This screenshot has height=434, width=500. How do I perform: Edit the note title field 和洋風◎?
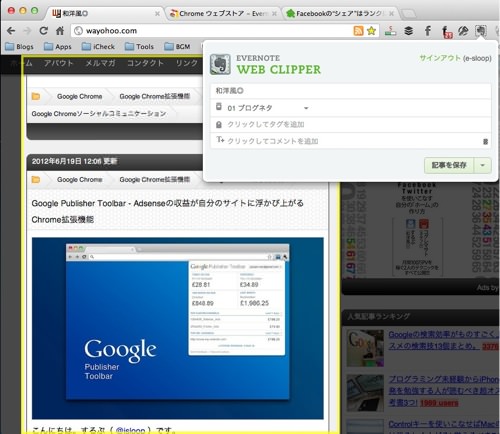point(351,91)
